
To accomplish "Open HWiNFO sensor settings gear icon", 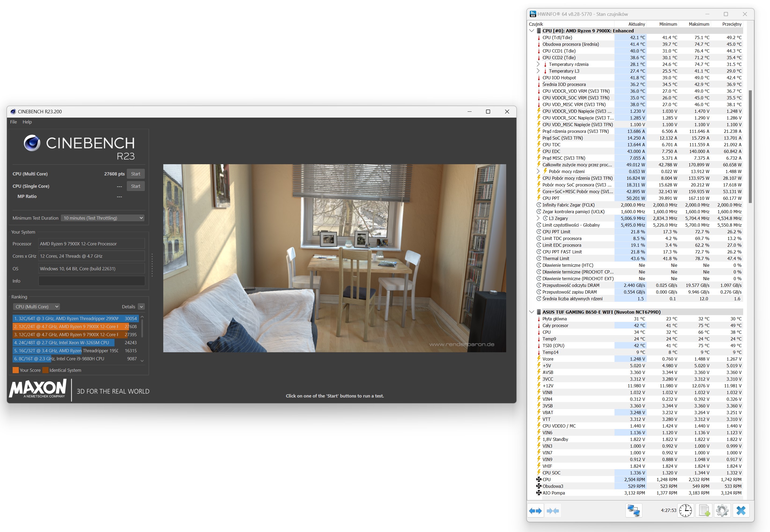I will (x=722, y=511).
